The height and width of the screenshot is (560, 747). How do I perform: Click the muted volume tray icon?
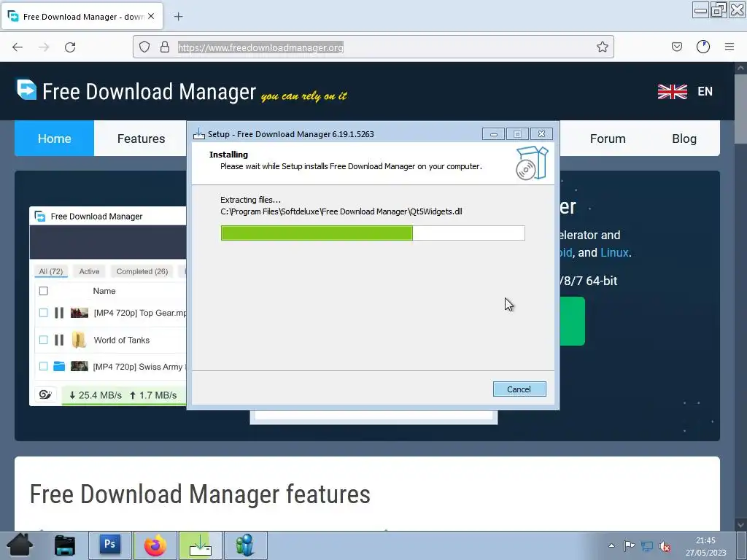(665, 546)
